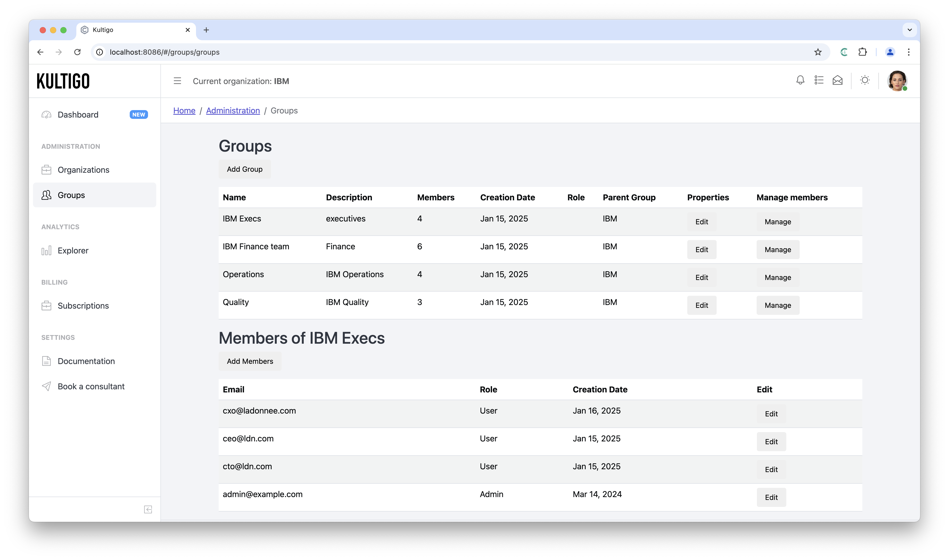Open Organizations in the sidebar
The image size is (949, 560).
point(94,170)
